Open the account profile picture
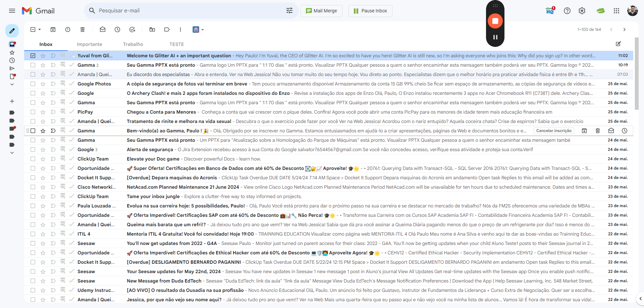 click(633, 11)
